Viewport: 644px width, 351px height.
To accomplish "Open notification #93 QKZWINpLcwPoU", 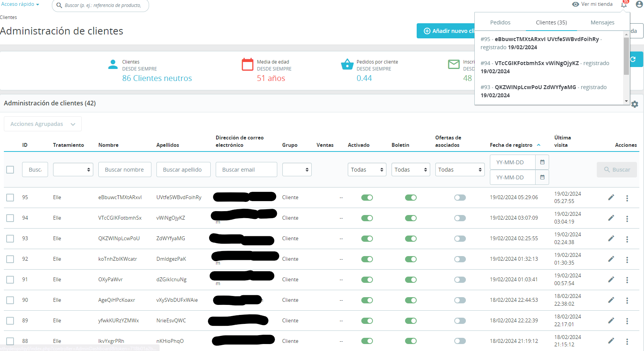I will [x=549, y=91].
